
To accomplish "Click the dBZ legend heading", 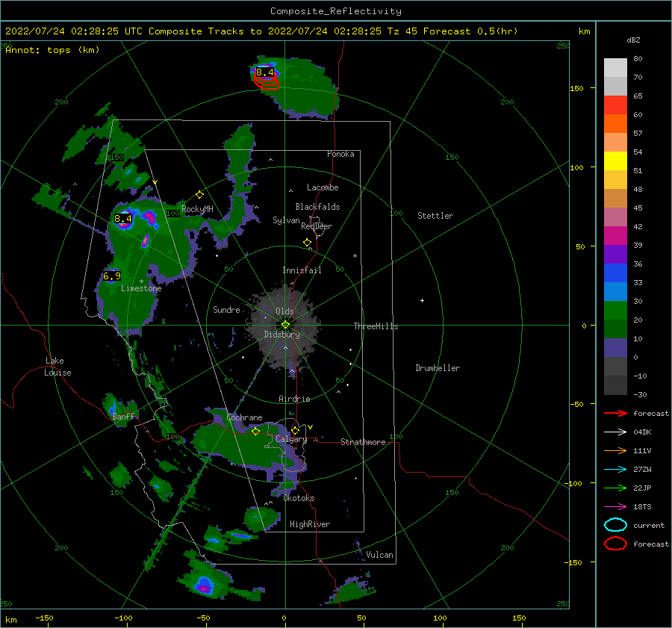I will 633,40.
